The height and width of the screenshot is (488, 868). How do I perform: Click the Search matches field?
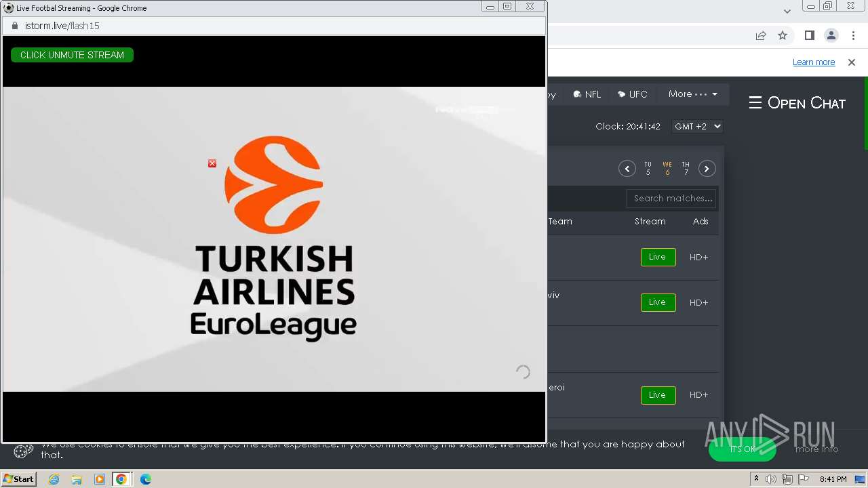[x=671, y=199]
